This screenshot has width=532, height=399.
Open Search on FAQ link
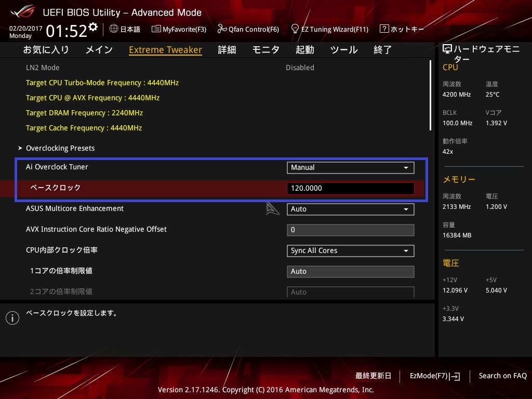(x=502, y=376)
